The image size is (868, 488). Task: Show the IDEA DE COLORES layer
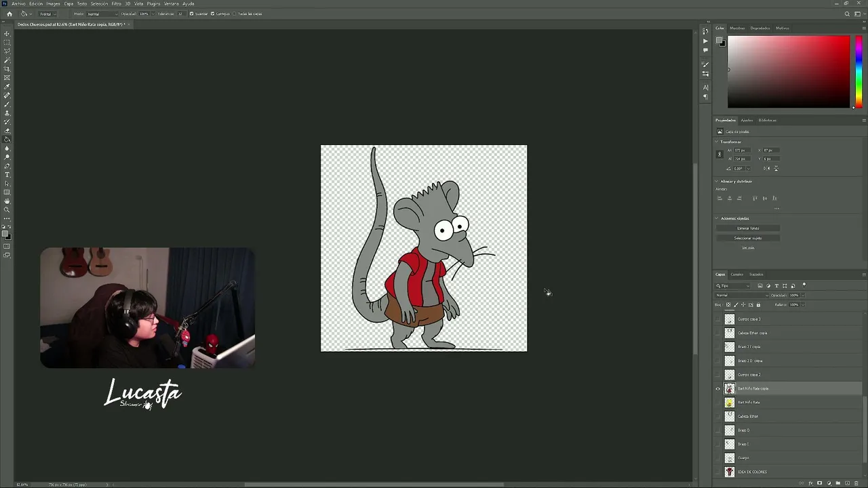[x=718, y=472]
